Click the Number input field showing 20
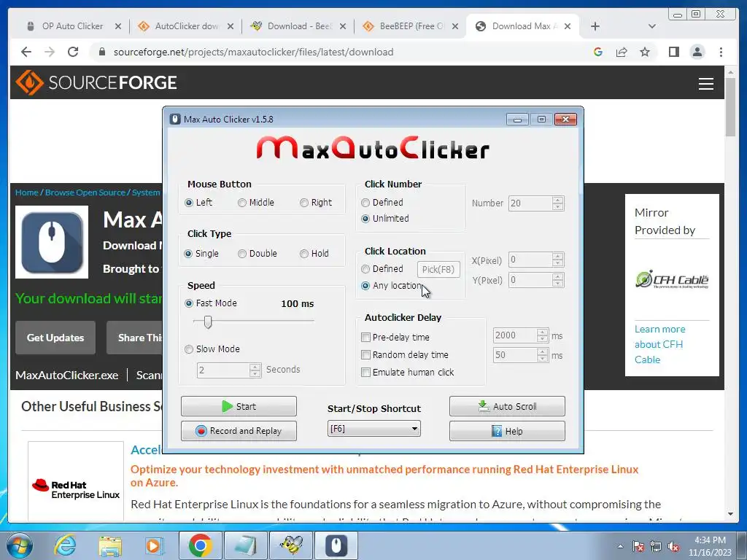The image size is (747, 560). pyautogui.click(x=530, y=203)
